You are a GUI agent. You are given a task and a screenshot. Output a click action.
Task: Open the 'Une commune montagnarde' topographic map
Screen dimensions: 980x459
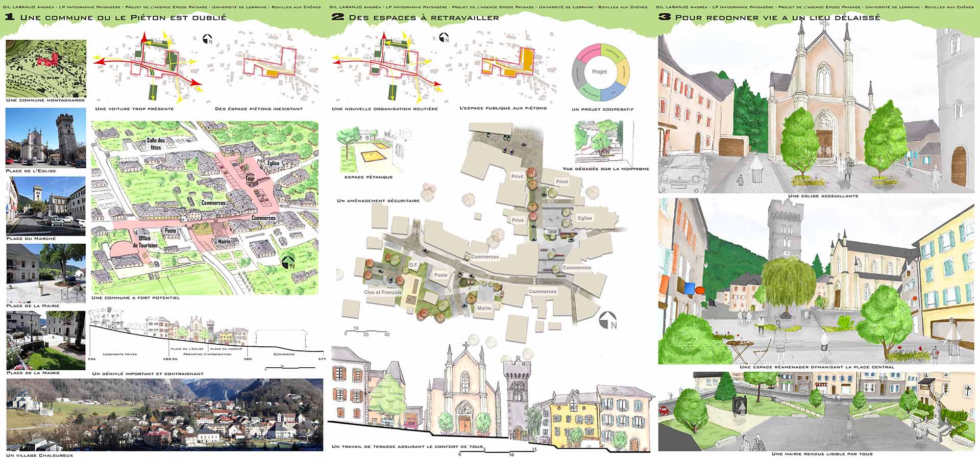point(46,68)
